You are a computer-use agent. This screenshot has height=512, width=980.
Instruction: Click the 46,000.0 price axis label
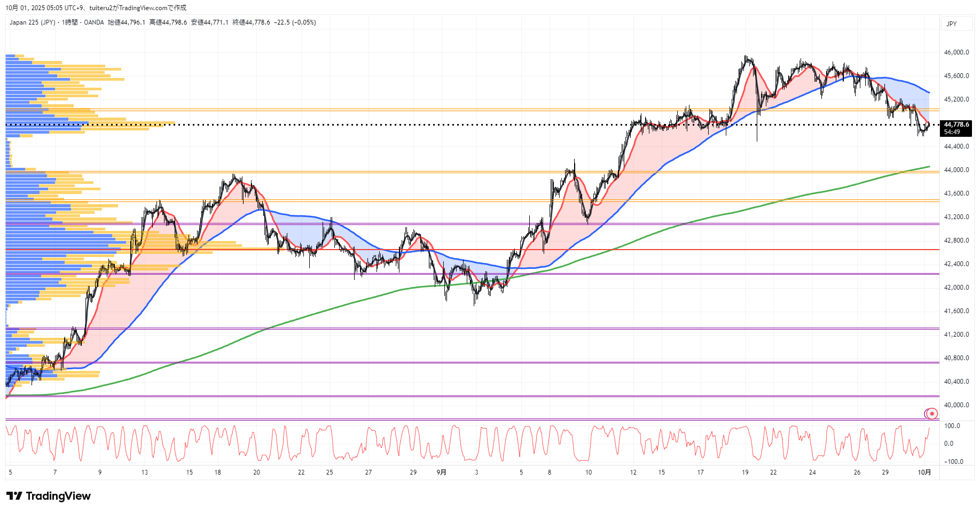(956, 52)
